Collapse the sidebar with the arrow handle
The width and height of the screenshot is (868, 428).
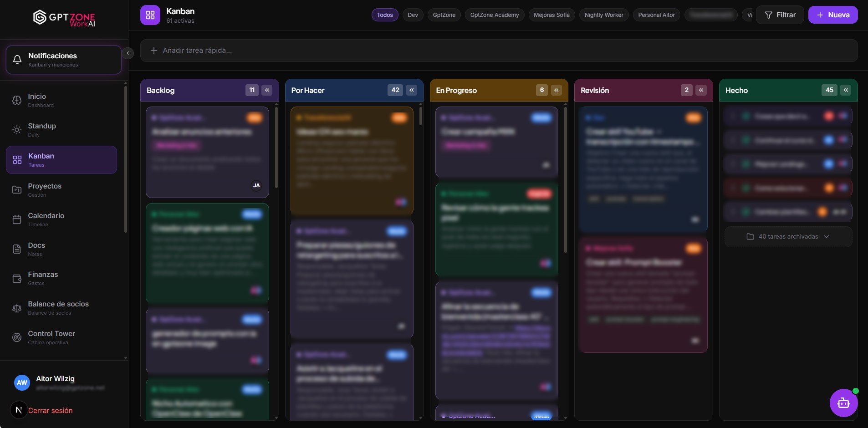[x=128, y=53]
